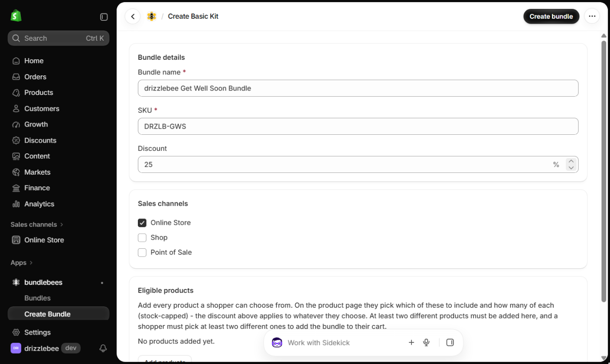610x364 pixels.
Task: Click the Finance bank icon
Action: pyautogui.click(x=16, y=188)
